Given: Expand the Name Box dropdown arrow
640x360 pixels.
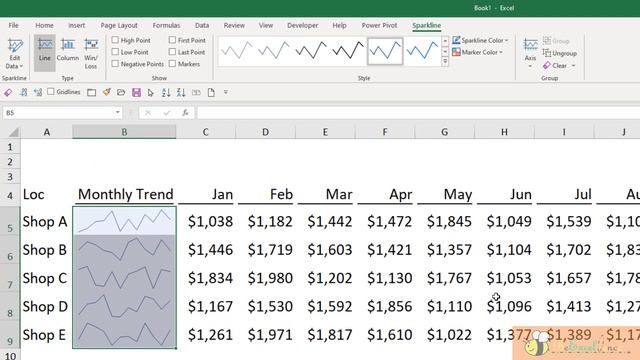Looking at the screenshot, I should tap(117, 113).
